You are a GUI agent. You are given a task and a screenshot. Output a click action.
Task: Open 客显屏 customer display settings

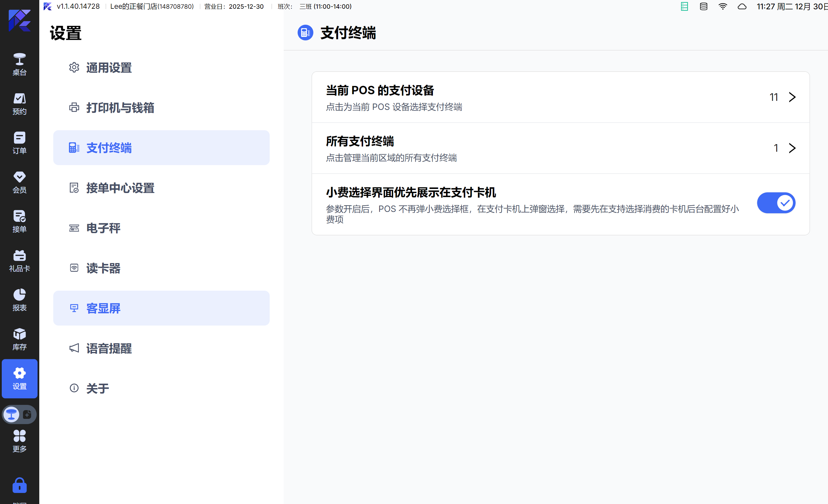(103, 308)
